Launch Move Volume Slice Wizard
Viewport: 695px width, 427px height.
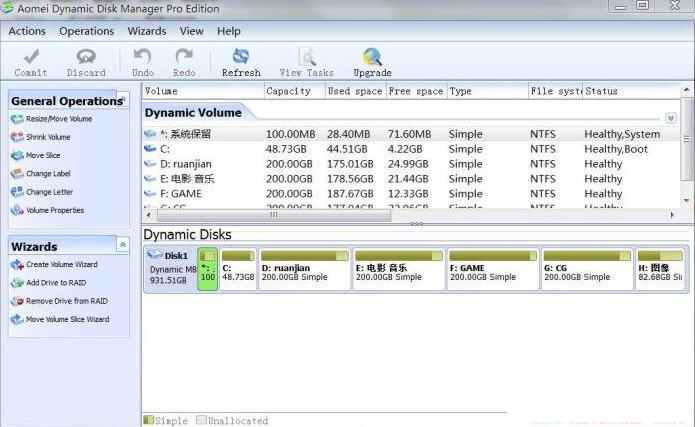tap(60, 319)
